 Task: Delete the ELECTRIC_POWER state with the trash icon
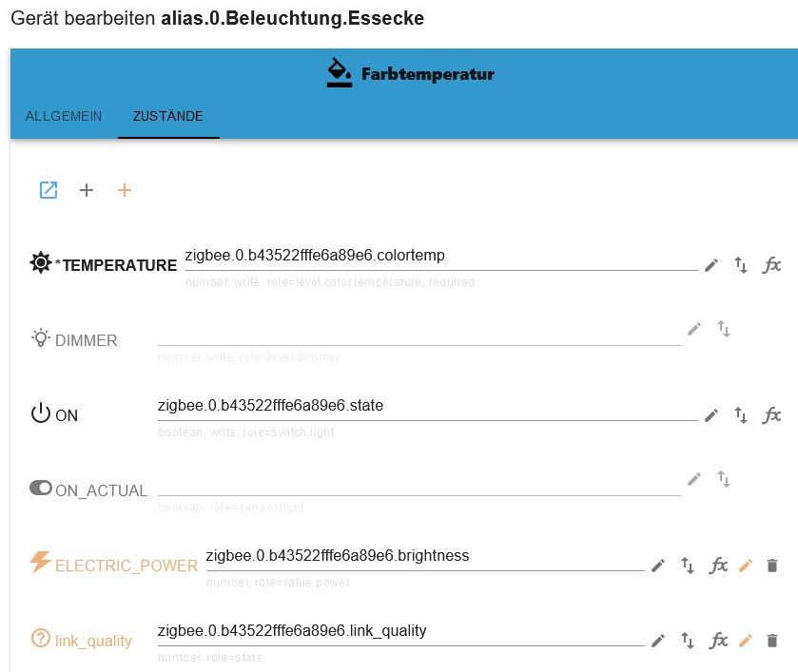tap(772, 566)
